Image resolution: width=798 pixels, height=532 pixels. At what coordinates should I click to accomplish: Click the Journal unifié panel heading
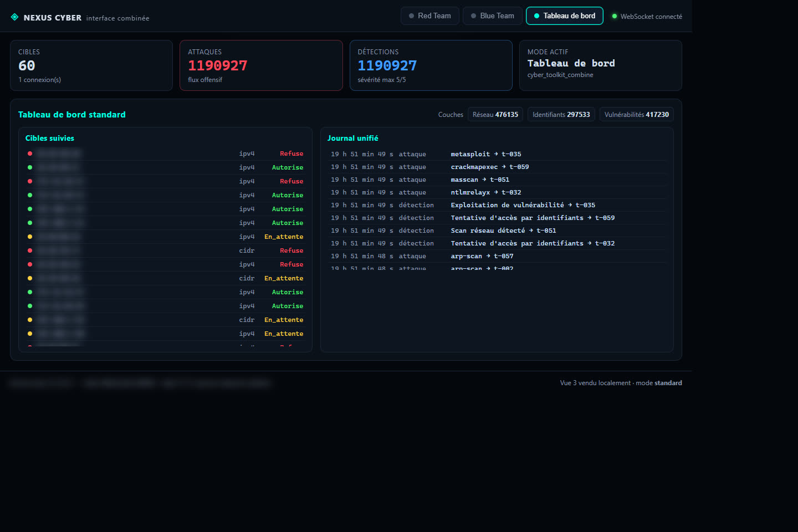tap(352, 138)
